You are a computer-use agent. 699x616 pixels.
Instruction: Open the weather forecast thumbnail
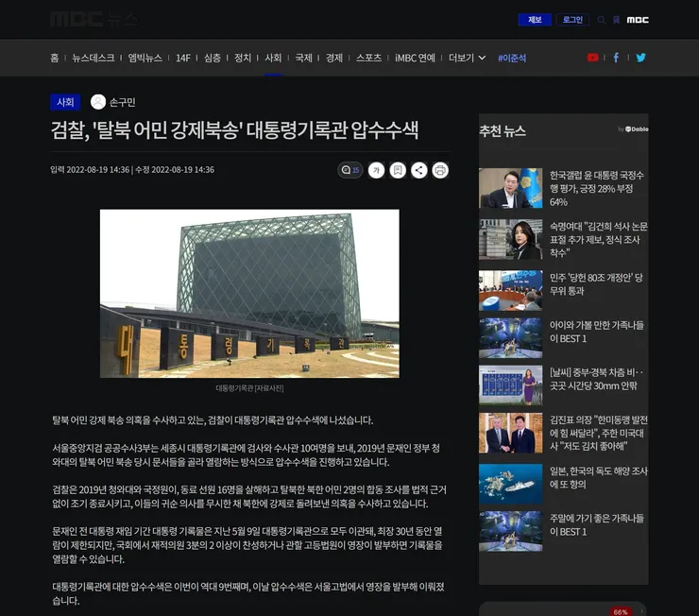point(510,385)
